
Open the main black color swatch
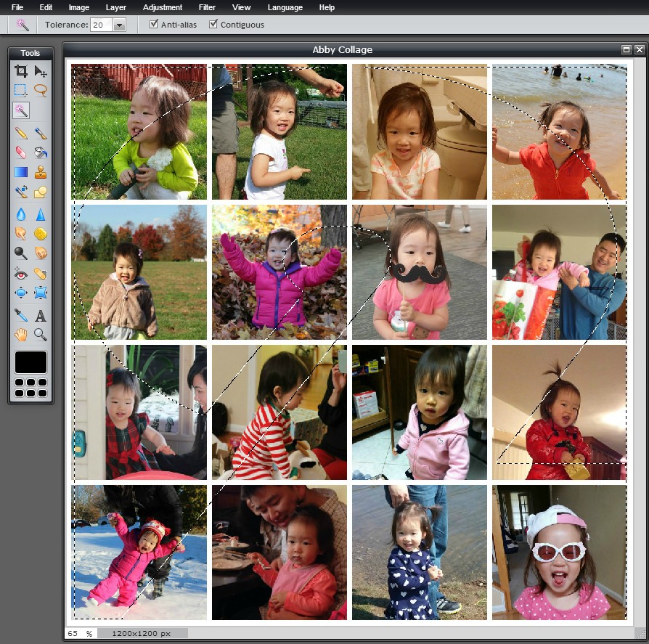coord(31,362)
